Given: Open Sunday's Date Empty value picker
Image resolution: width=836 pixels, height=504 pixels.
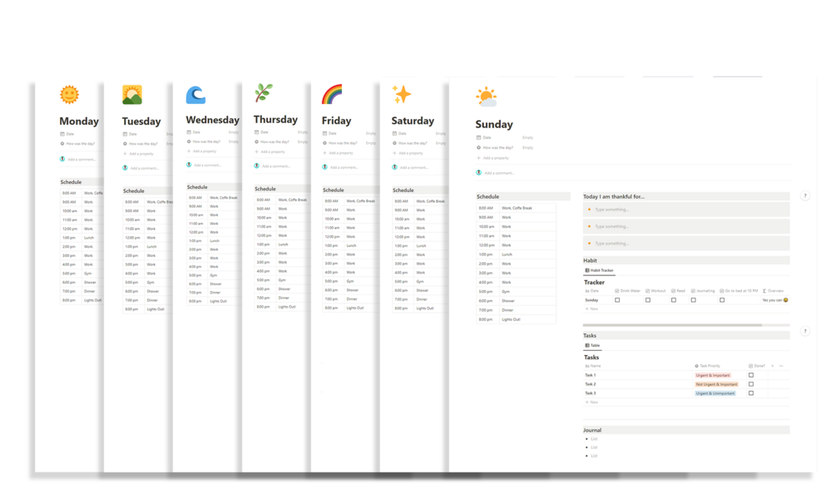Looking at the screenshot, I should [527, 137].
